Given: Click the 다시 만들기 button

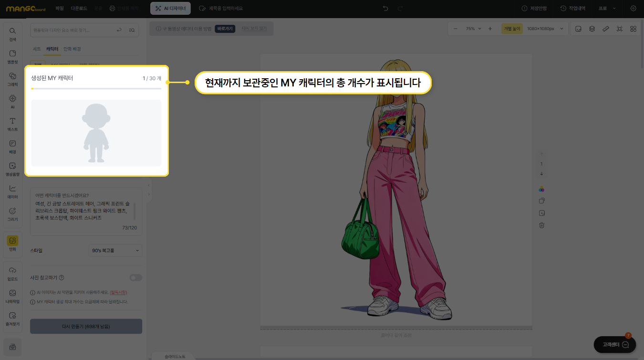Looking at the screenshot, I should click(x=86, y=327).
